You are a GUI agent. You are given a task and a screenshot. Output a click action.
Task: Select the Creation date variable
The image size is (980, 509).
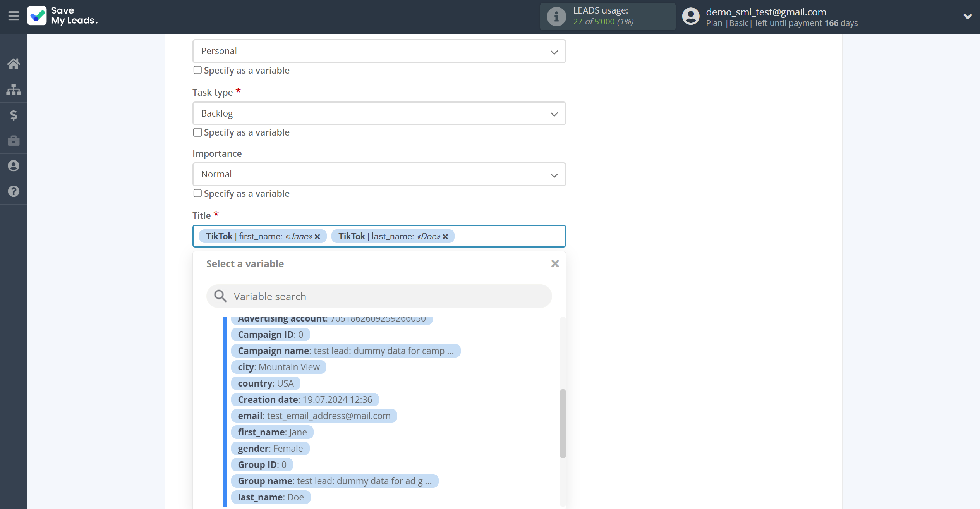[x=305, y=400]
